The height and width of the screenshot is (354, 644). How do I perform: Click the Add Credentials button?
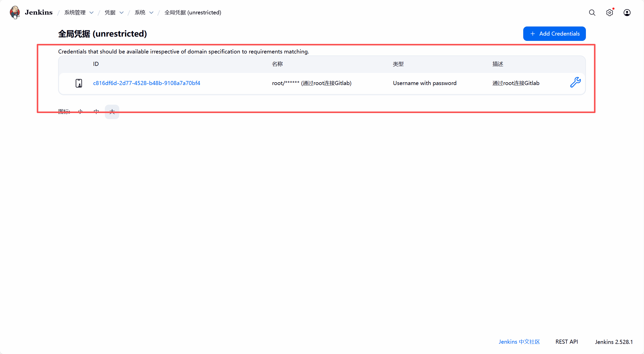pos(554,34)
